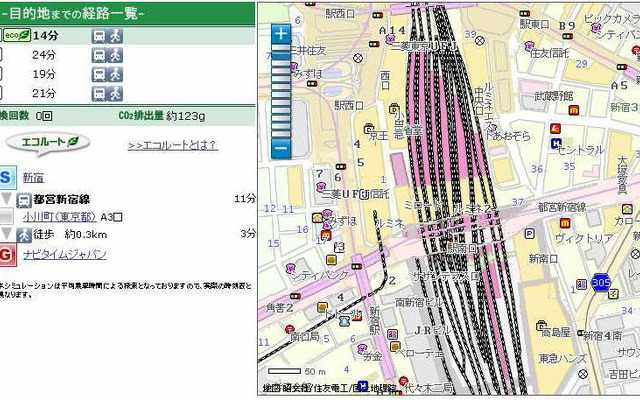Image resolution: width=640 pixels, height=400 pixels.
Task: Open the 小川町（東京都） station link
Action: [x=59, y=217]
